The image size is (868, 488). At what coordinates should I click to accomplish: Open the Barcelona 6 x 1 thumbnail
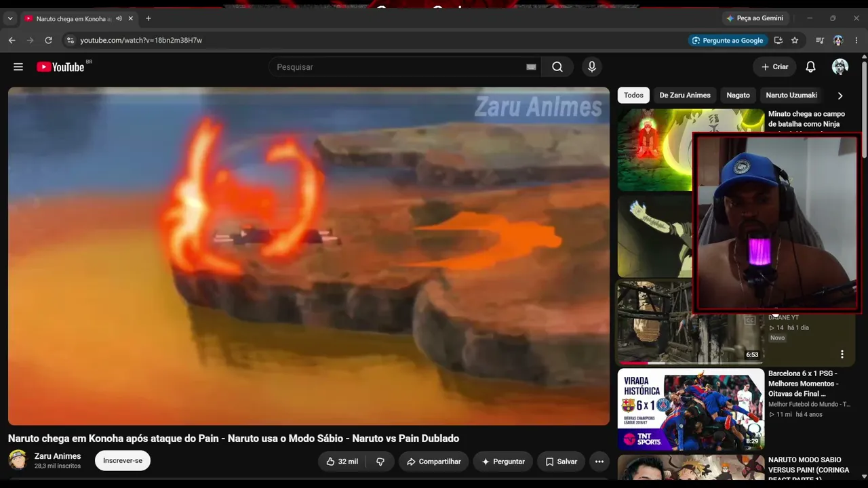pos(691,410)
